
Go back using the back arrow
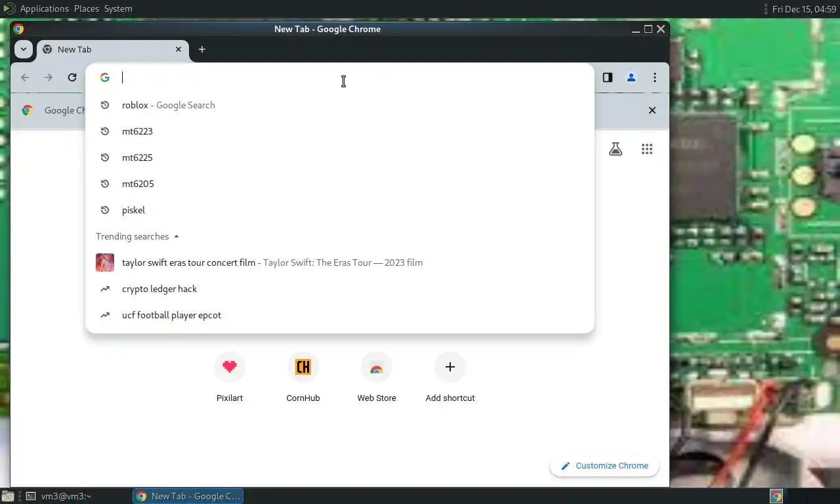tap(25, 77)
